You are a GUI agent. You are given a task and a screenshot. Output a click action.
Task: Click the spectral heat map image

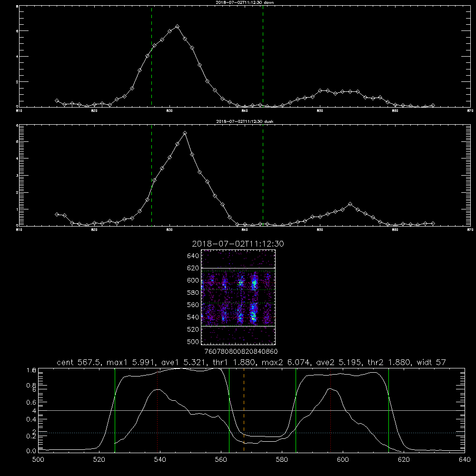pos(238,297)
